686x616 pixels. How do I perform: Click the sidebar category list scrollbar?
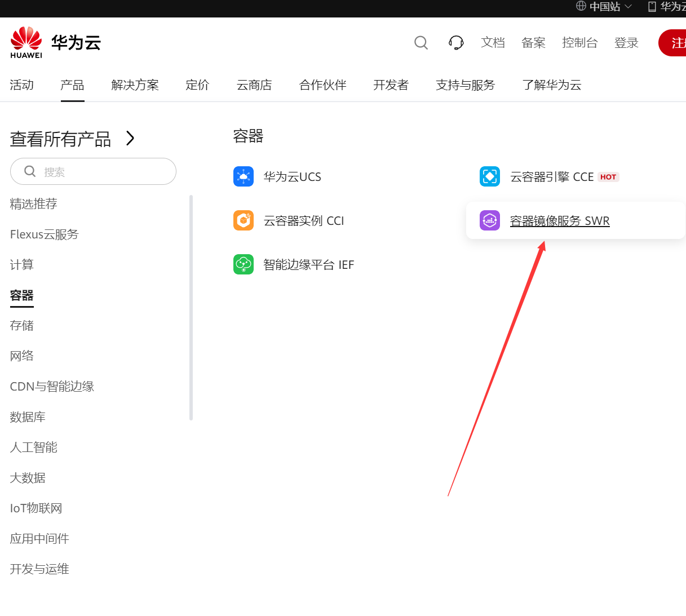pyautogui.click(x=191, y=308)
